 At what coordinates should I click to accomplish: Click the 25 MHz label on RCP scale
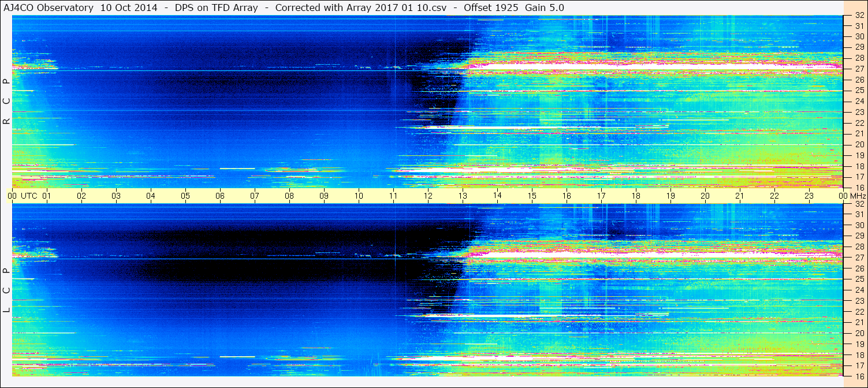pos(859,90)
